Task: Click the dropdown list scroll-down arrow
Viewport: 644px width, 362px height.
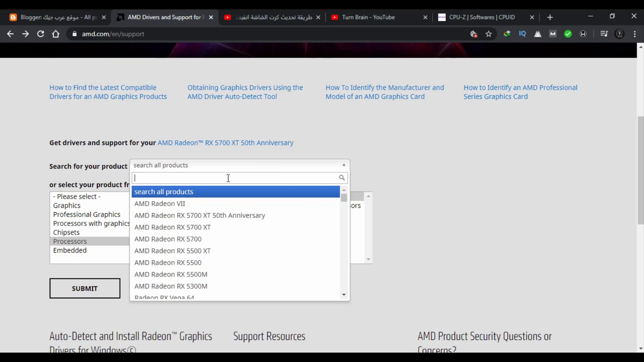Action: click(344, 295)
